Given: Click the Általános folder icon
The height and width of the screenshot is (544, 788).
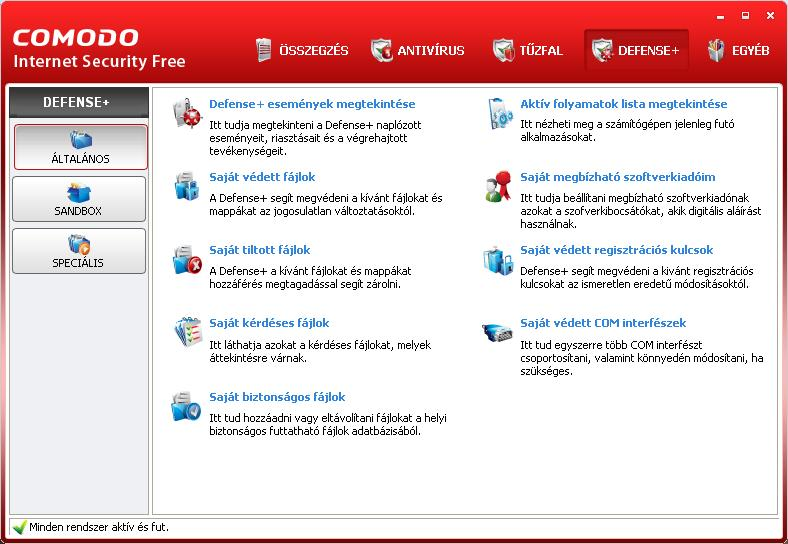Looking at the screenshot, I should click(81, 140).
